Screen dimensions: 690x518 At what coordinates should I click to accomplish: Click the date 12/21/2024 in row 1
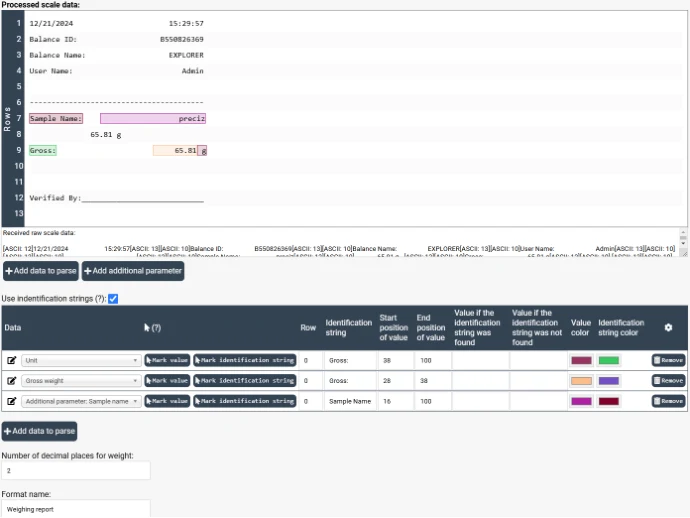point(51,23)
